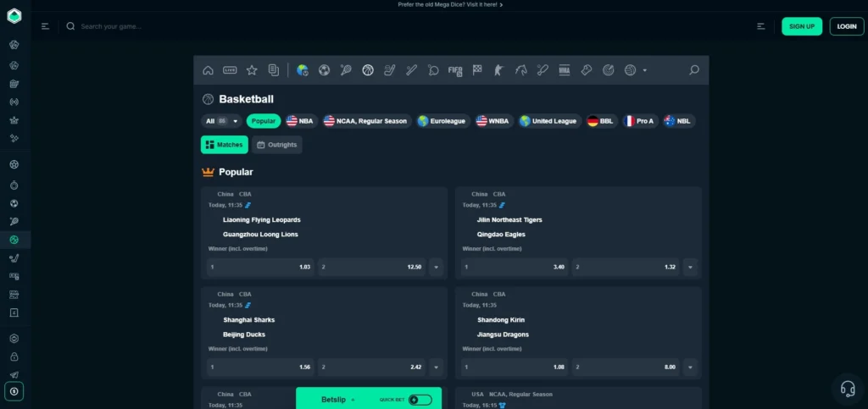The width and height of the screenshot is (868, 409).
Task: Select the WNBA league filter
Action: (x=494, y=121)
